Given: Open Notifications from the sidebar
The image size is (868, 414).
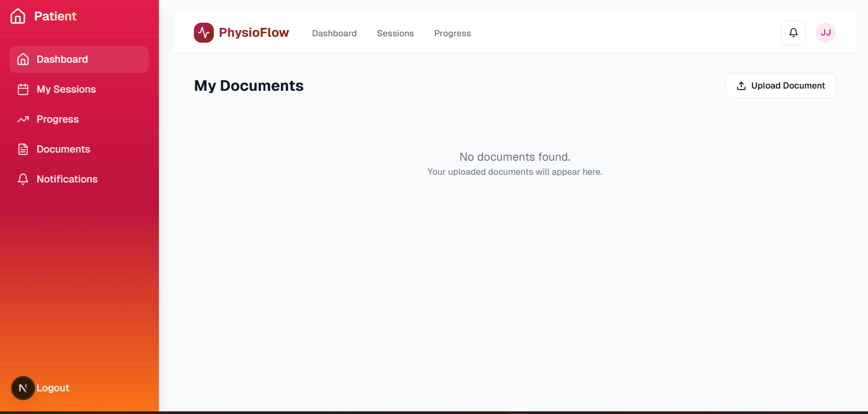Looking at the screenshot, I should click(x=79, y=179).
